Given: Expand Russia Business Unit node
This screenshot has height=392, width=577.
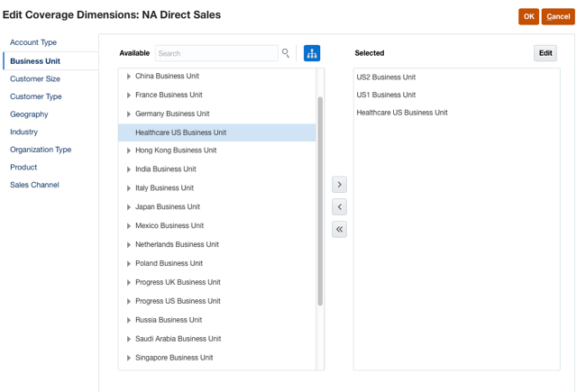Looking at the screenshot, I should coord(129,320).
